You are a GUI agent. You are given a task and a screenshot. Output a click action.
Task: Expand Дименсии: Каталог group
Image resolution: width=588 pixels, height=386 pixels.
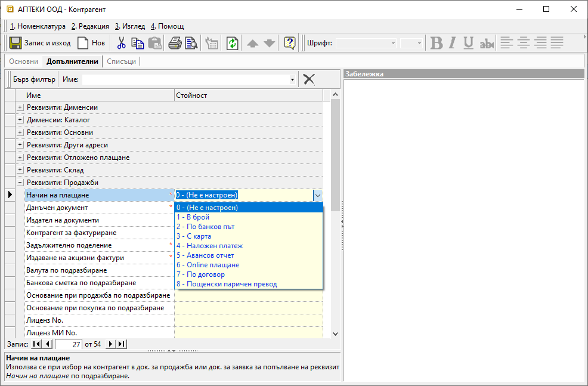[20, 120]
